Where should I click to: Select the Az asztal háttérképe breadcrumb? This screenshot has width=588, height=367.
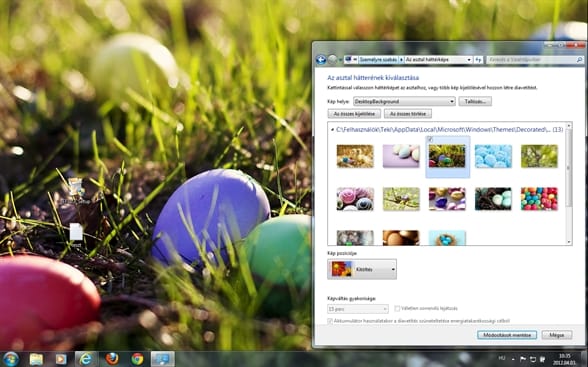pos(428,60)
